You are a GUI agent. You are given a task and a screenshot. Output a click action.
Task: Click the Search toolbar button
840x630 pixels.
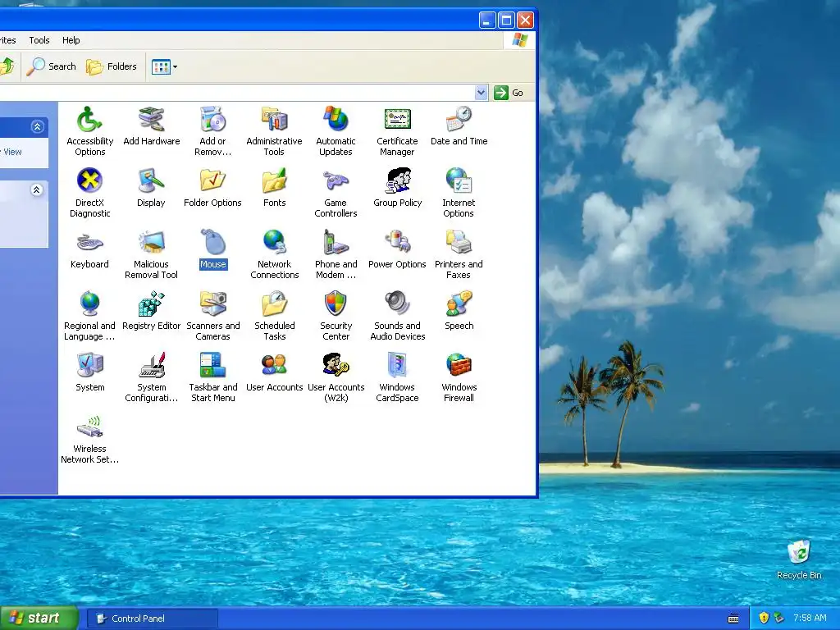click(52, 66)
